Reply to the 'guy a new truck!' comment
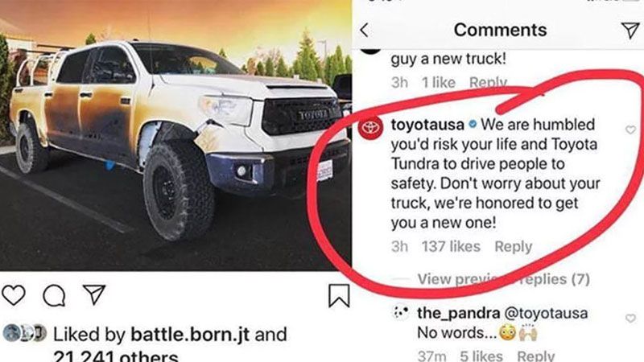 point(488,83)
